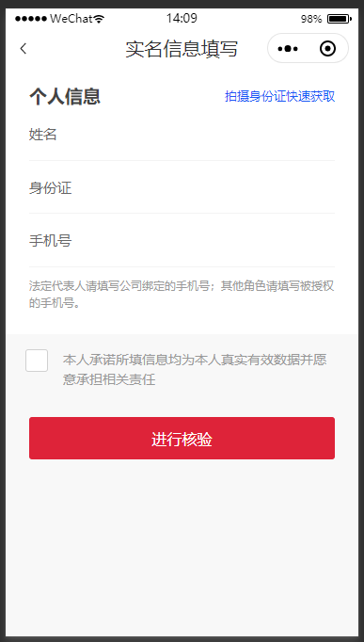Tap the 本人承诺所填信息 agreement text
Viewport: 364px width, 642px height.
[x=195, y=370]
